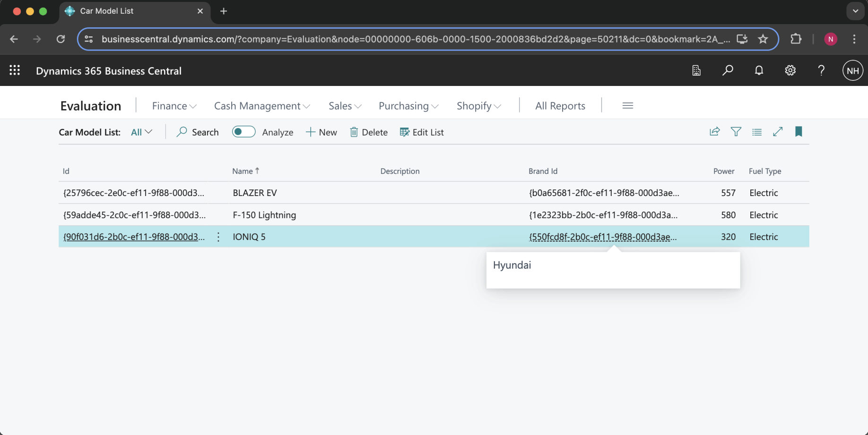
Task: Click the share icon above the list
Action: pos(714,132)
